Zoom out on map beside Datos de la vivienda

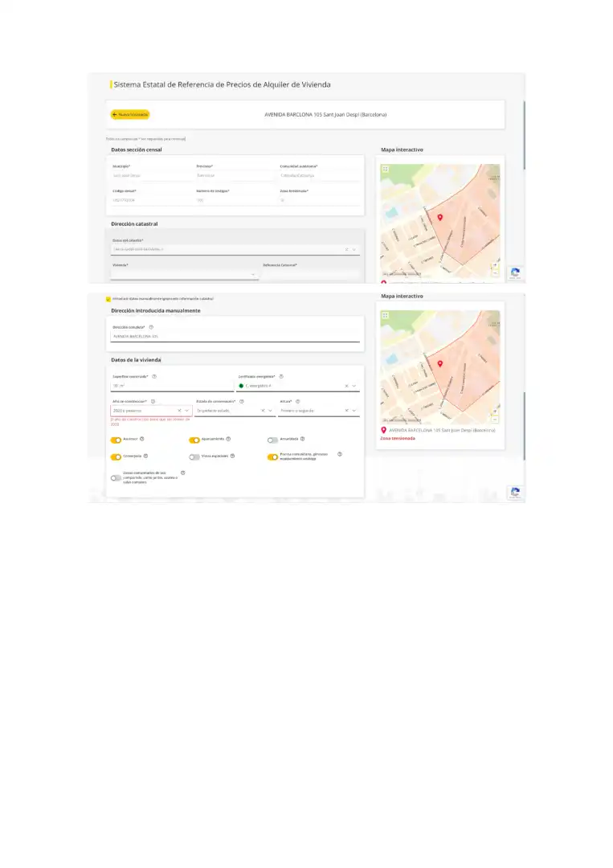(x=495, y=419)
